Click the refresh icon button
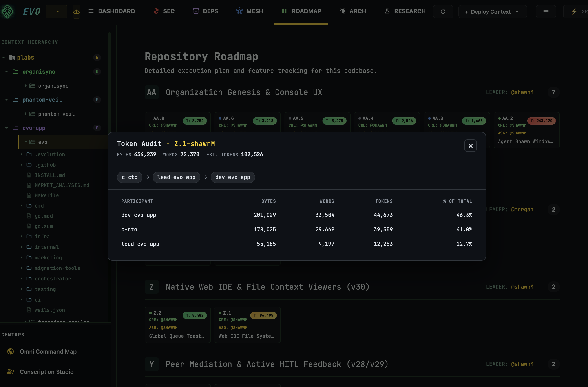Viewport: 588px width, 387px height. pyautogui.click(x=443, y=12)
